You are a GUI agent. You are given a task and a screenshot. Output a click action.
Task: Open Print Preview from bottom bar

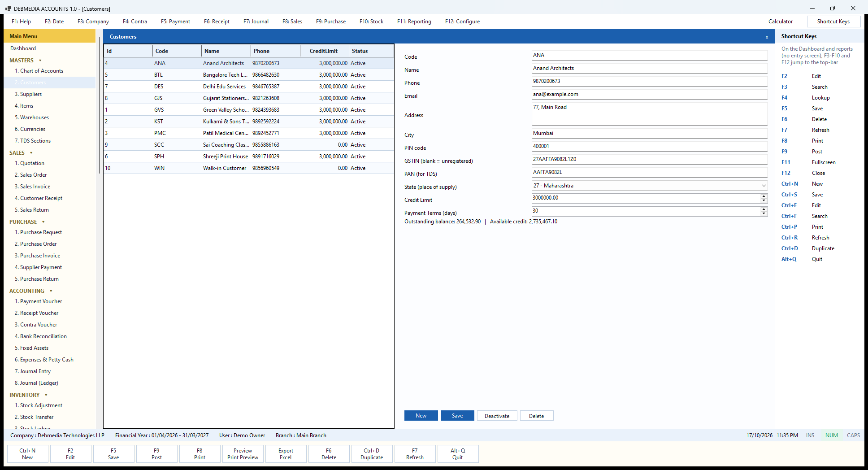pos(243,454)
